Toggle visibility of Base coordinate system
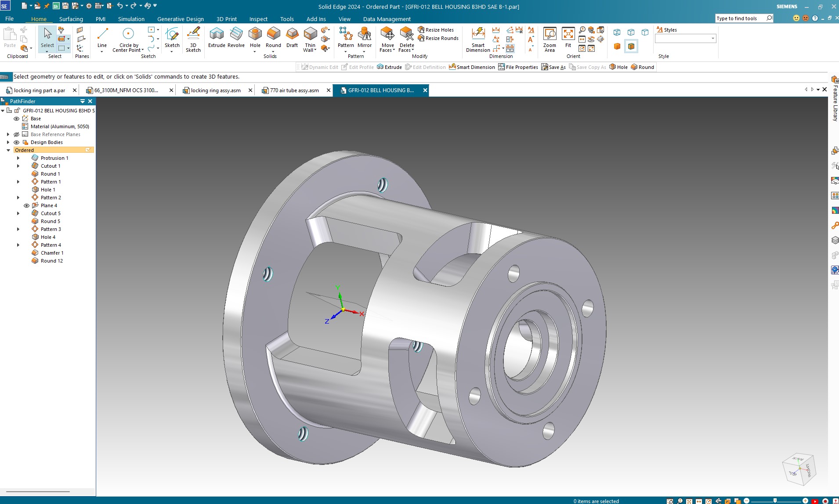This screenshot has width=839, height=504. point(17,119)
